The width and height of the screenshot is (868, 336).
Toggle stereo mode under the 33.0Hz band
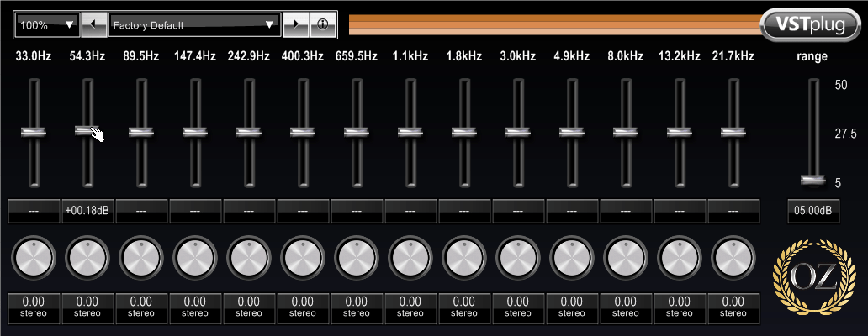click(34, 314)
